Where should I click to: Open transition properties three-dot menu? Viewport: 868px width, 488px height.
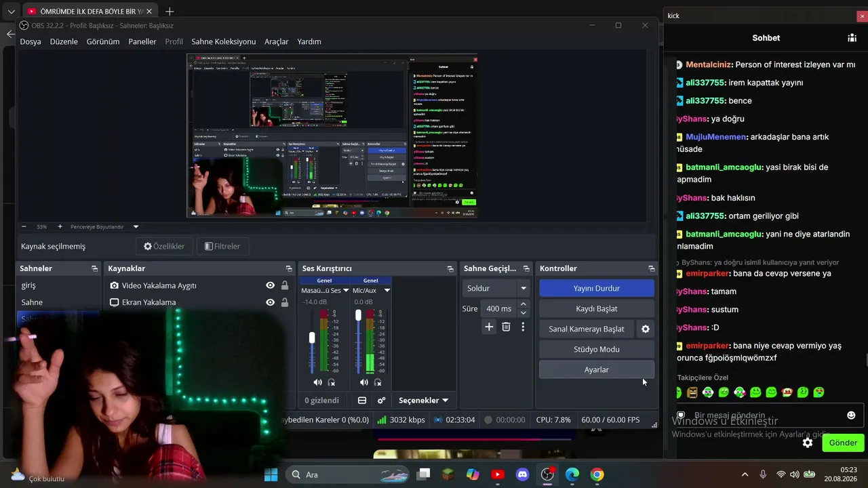click(523, 327)
